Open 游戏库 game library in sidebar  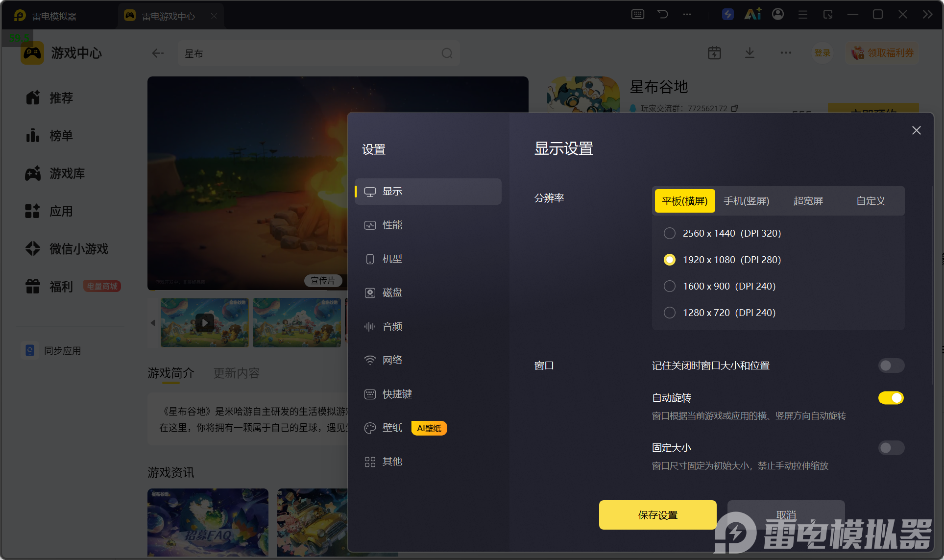(55, 173)
